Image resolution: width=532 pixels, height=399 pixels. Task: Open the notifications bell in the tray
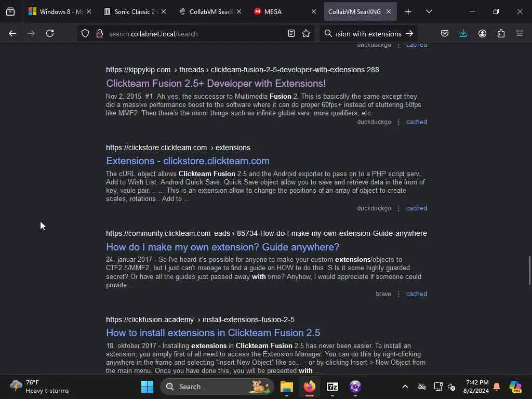(x=497, y=387)
